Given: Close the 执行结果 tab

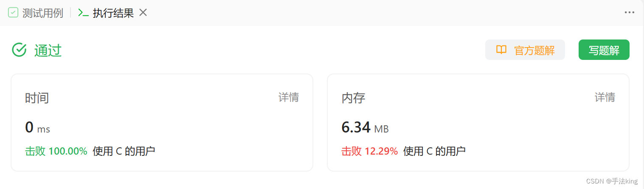Looking at the screenshot, I should pos(143,13).
